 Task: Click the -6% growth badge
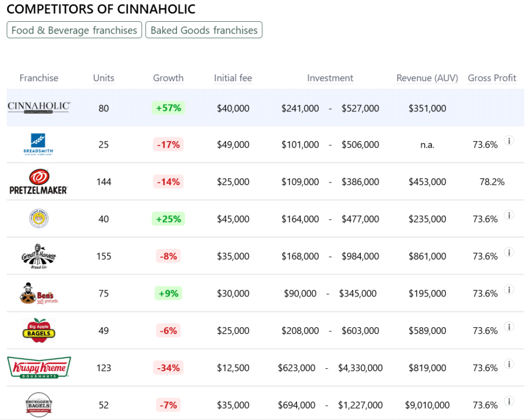pyautogui.click(x=169, y=331)
